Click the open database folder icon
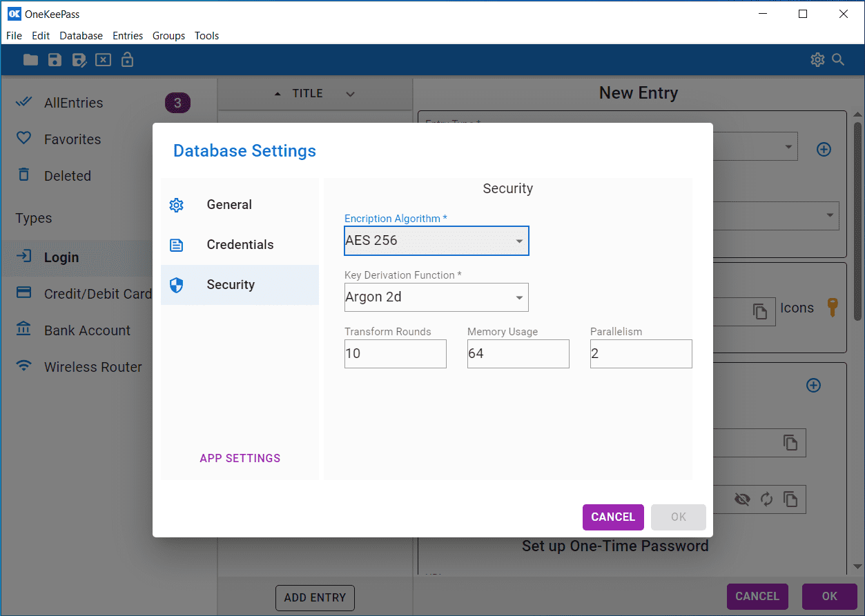 click(30, 60)
